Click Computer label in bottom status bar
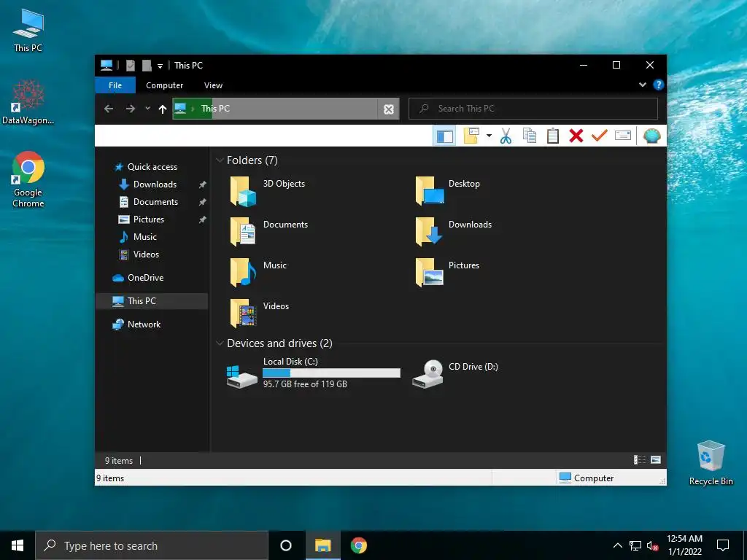747x560 pixels. click(594, 478)
